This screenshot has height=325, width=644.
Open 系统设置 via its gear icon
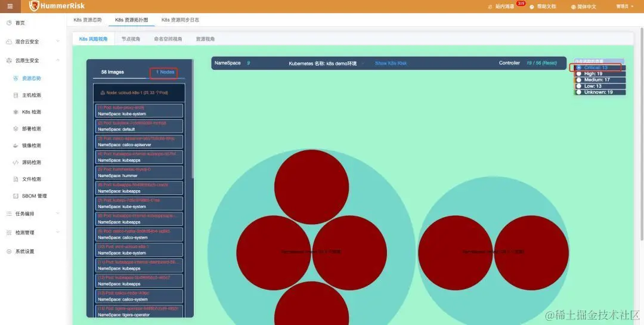click(x=9, y=252)
